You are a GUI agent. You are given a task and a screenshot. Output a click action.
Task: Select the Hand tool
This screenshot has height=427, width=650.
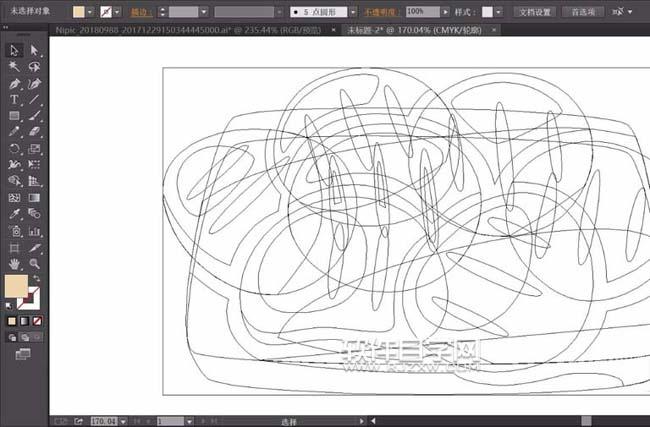coord(14,264)
